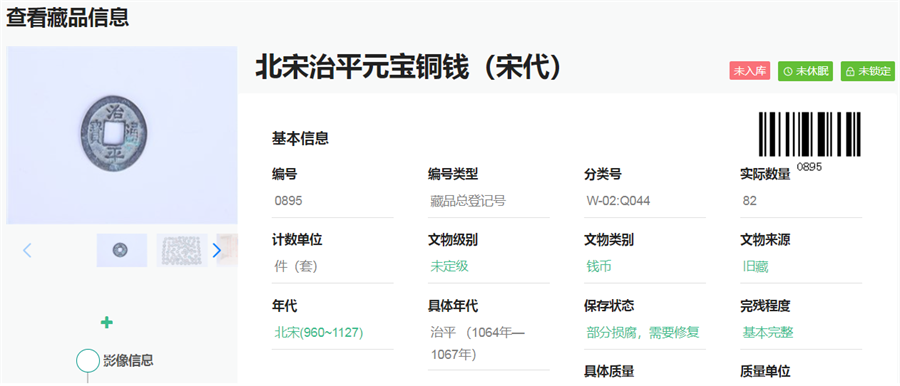Click the 分类号 value W-02:Q044
Image resolution: width=900 pixels, height=386 pixels.
coord(618,201)
